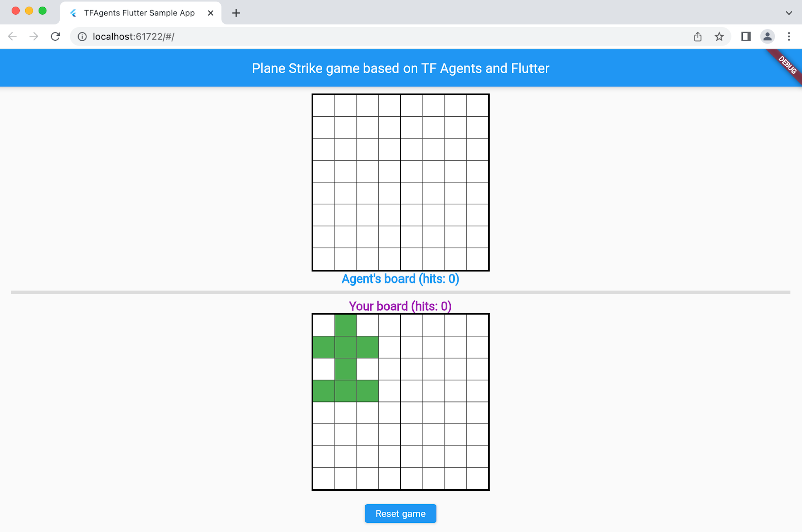The image size is (802, 532).
Task: Strike the top-right cell of Agent's board
Action: tap(477, 106)
